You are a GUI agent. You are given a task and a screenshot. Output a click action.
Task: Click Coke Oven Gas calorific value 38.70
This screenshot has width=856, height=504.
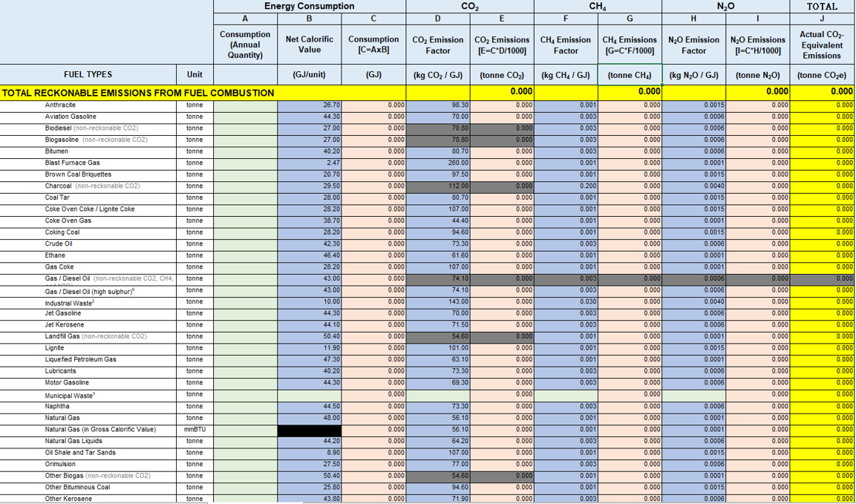310,220
